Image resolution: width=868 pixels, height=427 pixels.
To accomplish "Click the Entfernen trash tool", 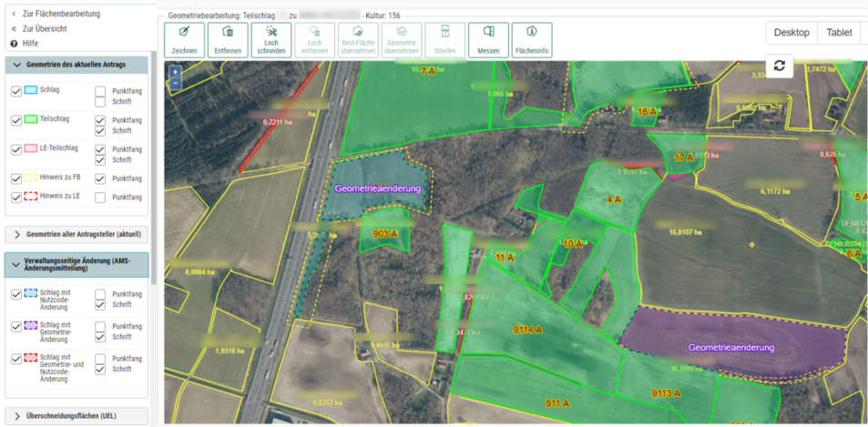I will point(228,40).
